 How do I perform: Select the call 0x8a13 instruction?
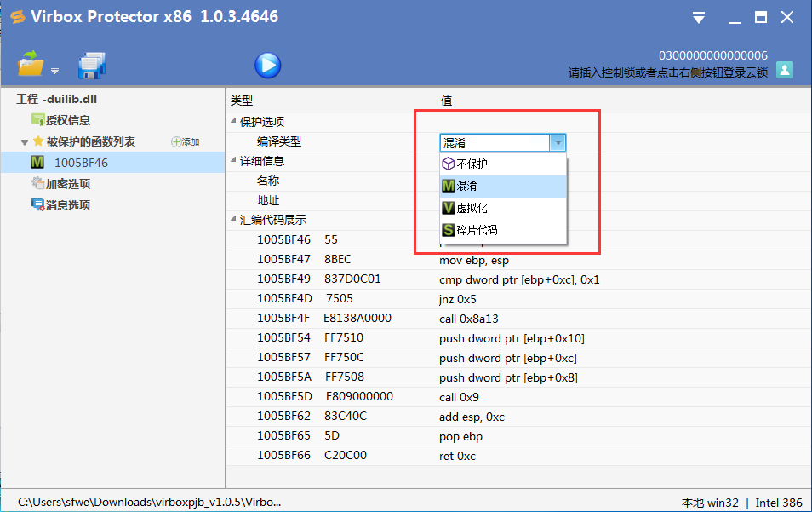click(x=469, y=319)
